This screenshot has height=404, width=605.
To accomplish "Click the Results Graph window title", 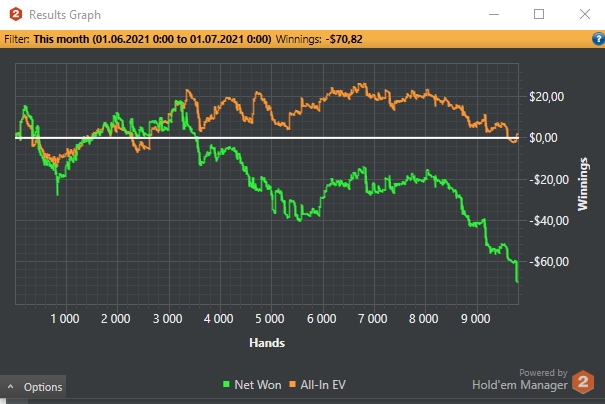I will click(65, 15).
